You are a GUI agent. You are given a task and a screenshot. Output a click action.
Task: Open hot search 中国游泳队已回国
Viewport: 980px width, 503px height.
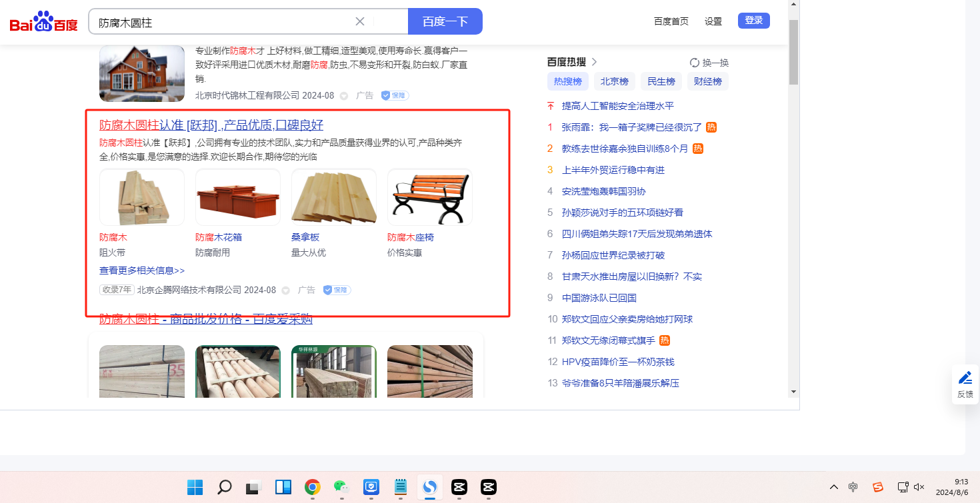(599, 298)
